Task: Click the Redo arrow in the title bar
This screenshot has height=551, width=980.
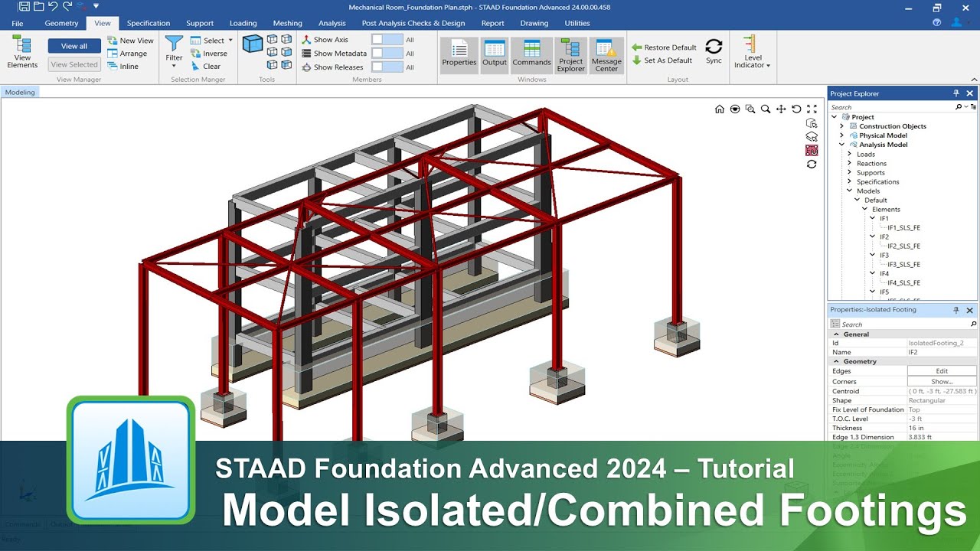Action: tap(67, 6)
